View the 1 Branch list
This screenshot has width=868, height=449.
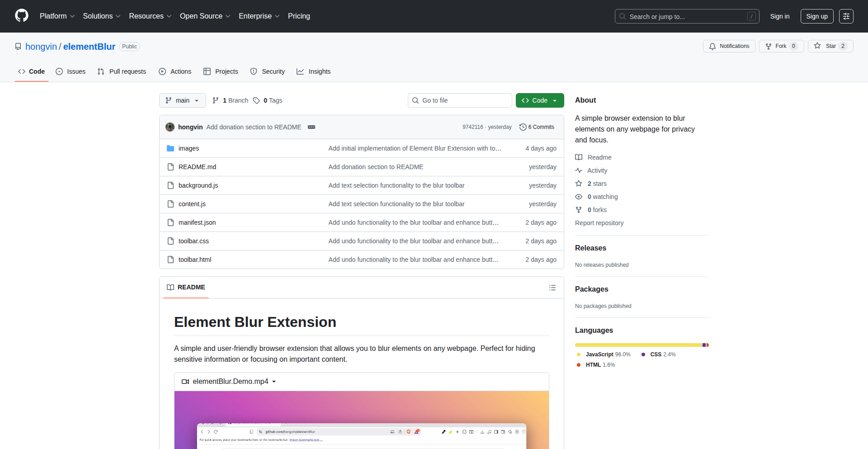[231, 100]
